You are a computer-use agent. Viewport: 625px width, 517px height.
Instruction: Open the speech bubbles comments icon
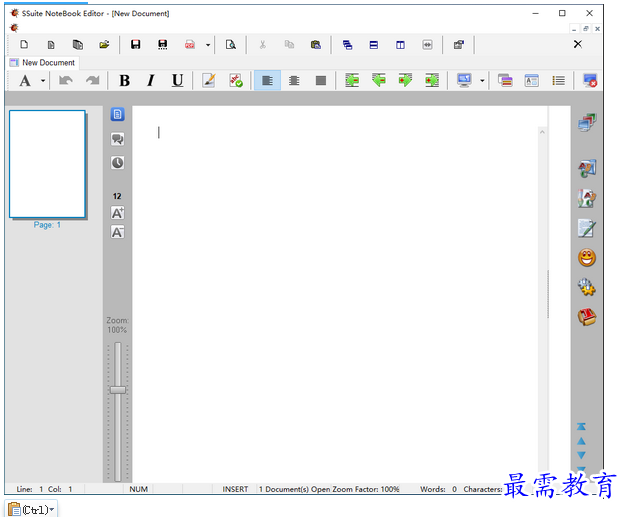click(x=117, y=139)
